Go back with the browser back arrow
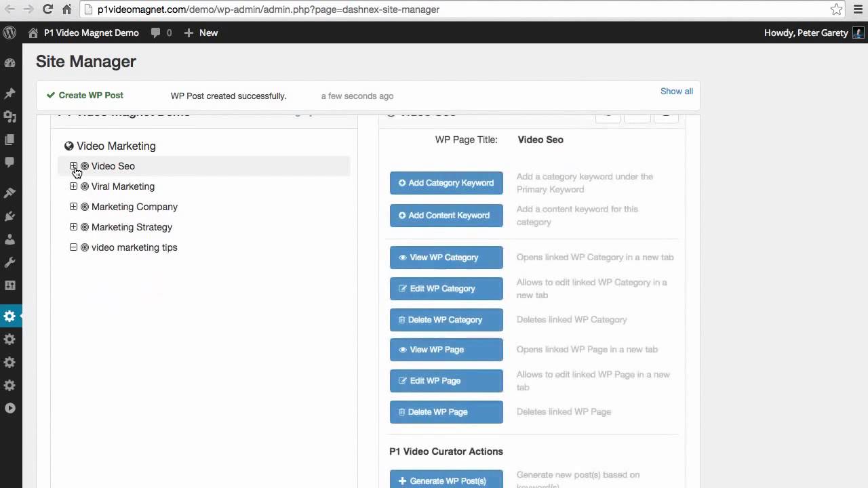Viewport: 868px width, 488px height. (x=9, y=9)
